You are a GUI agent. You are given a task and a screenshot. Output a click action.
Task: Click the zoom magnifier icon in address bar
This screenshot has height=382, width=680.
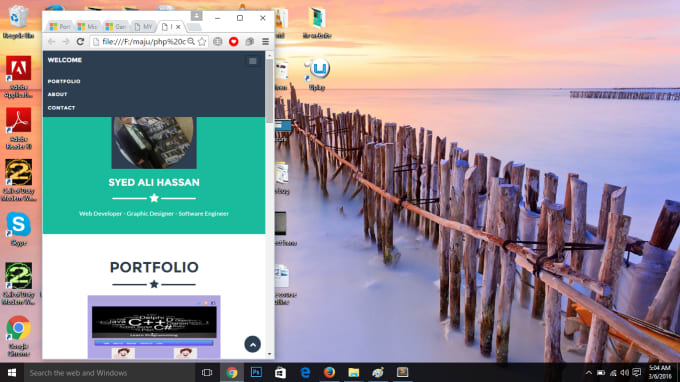click(191, 42)
